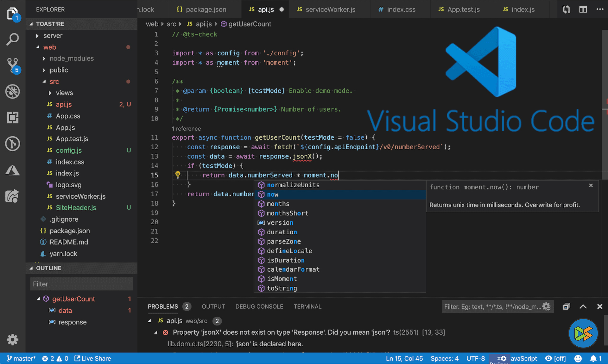Toggle the problems filter settings gear icon
This screenshot has width=608, height=364.
(546, 306)
